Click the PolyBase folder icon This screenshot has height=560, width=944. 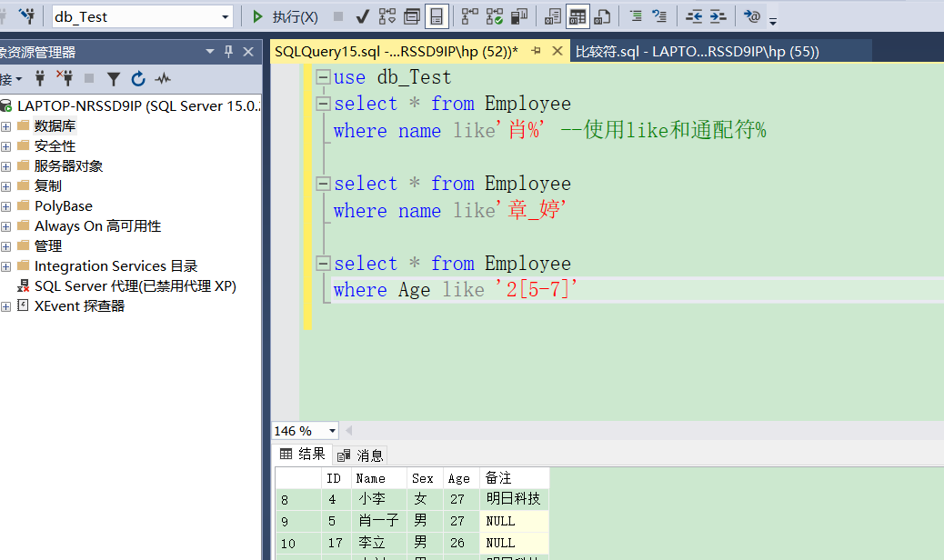coord(24,205)
